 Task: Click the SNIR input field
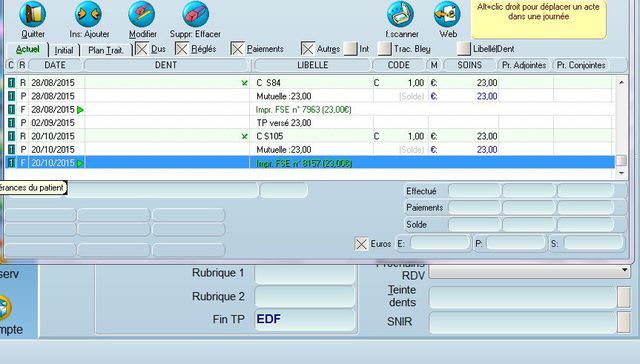click(522, 322)
